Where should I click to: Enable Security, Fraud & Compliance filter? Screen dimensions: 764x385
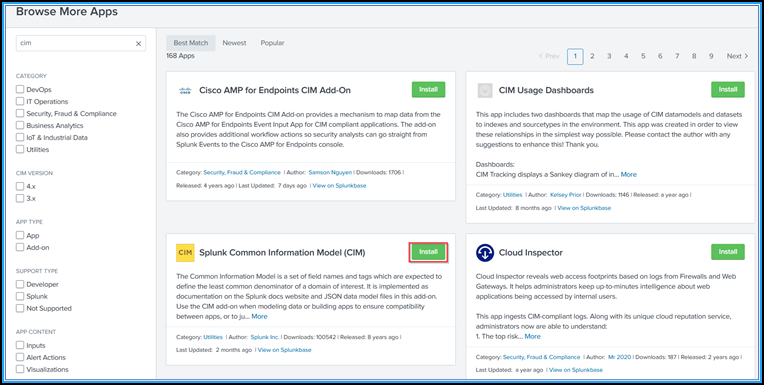[20, 113]
